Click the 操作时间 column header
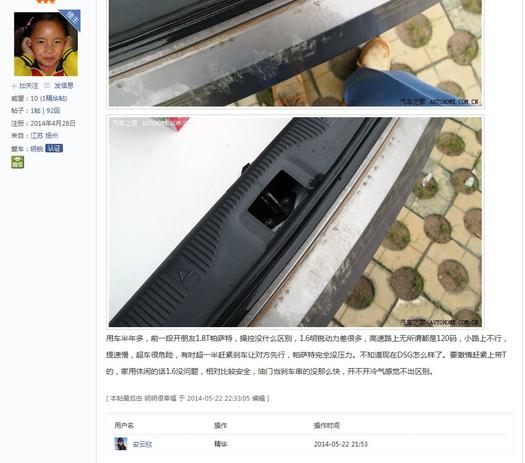This screenshot has width=525, height=463. [326, 426]
